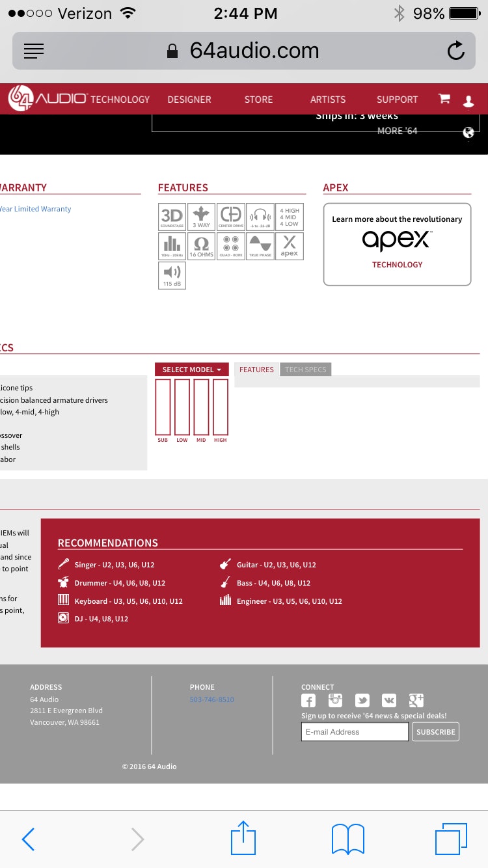
Task: Tap the Center Drive feature icon
Action: pyautogui.click(x=230, y=217)
